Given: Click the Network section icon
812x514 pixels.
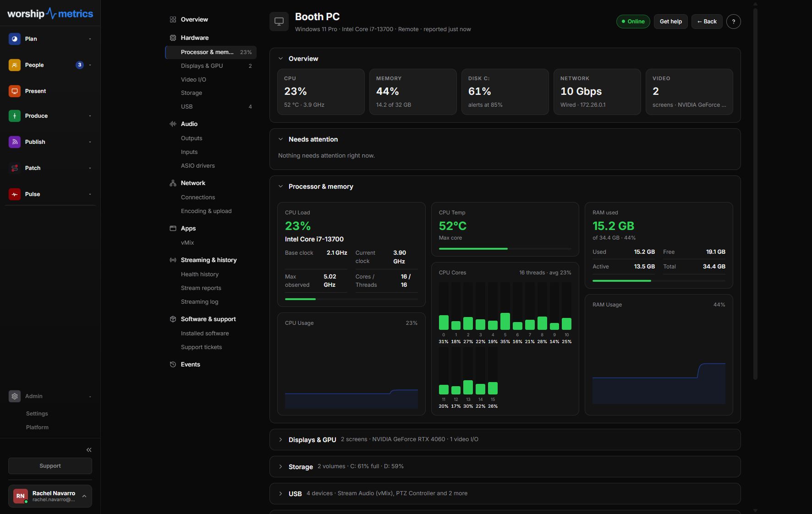Looking at the screenshot, I should (x=173, y=183).
